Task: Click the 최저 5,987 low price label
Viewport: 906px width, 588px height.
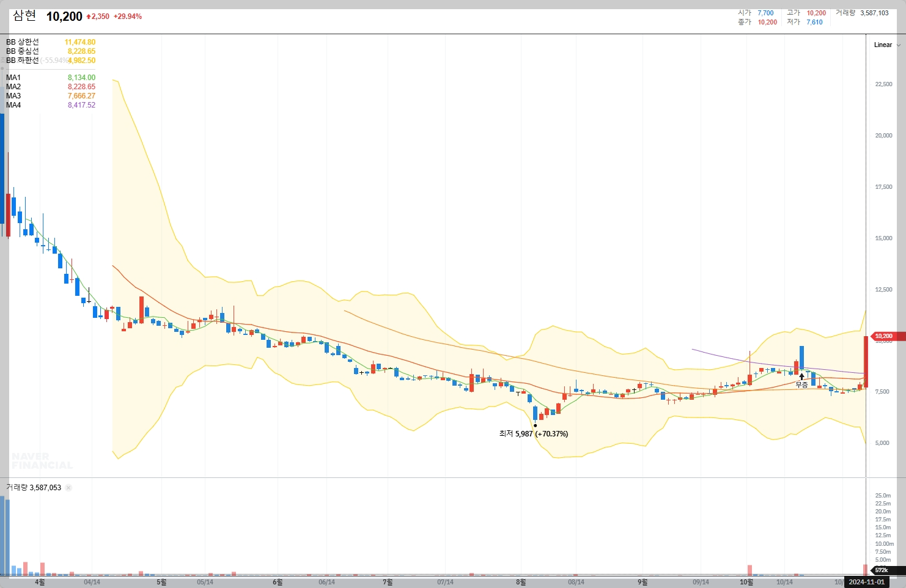Action: point(533,434)
